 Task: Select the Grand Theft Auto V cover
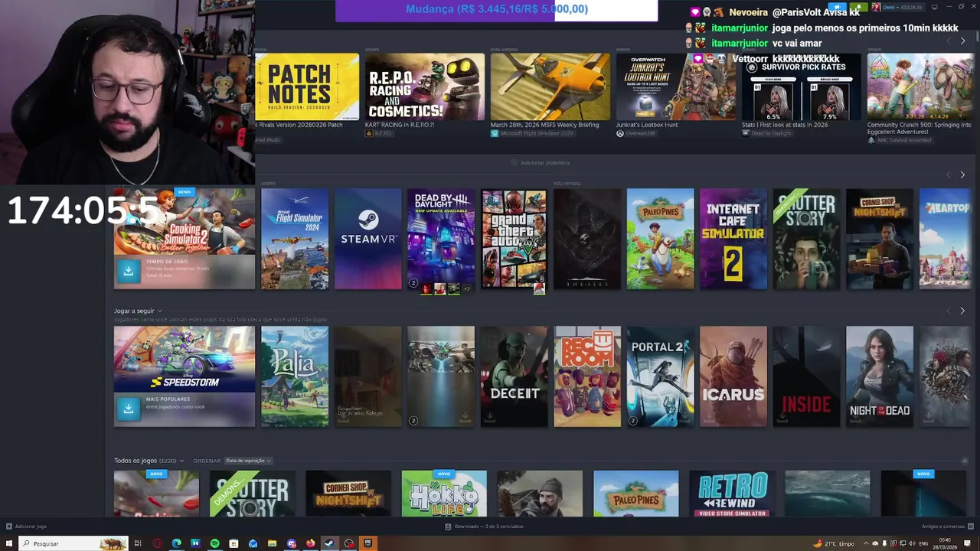pyautogui.click(x=514, y=239)
